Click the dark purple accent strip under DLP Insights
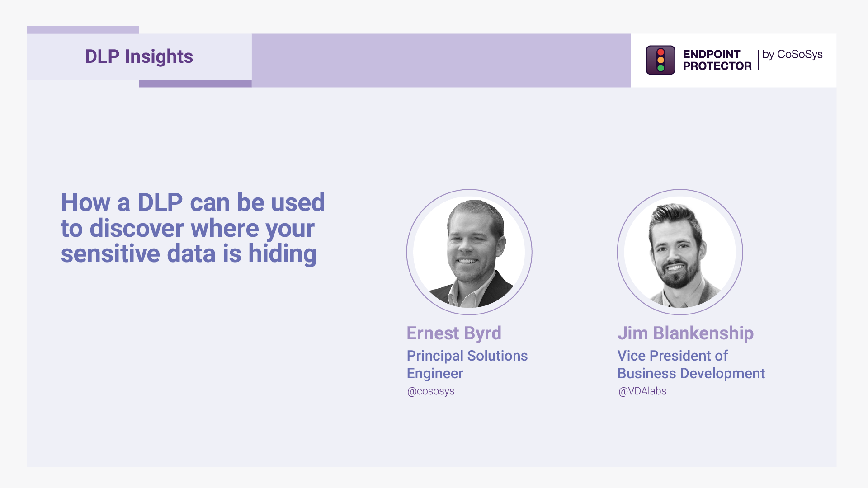 (195, 84)
